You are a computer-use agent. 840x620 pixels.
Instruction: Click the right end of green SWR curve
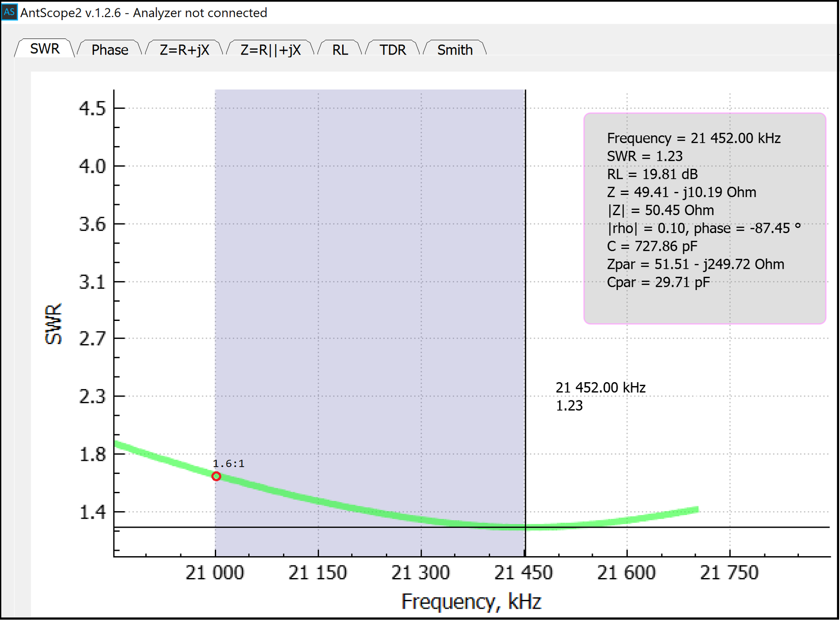point(696,510)
